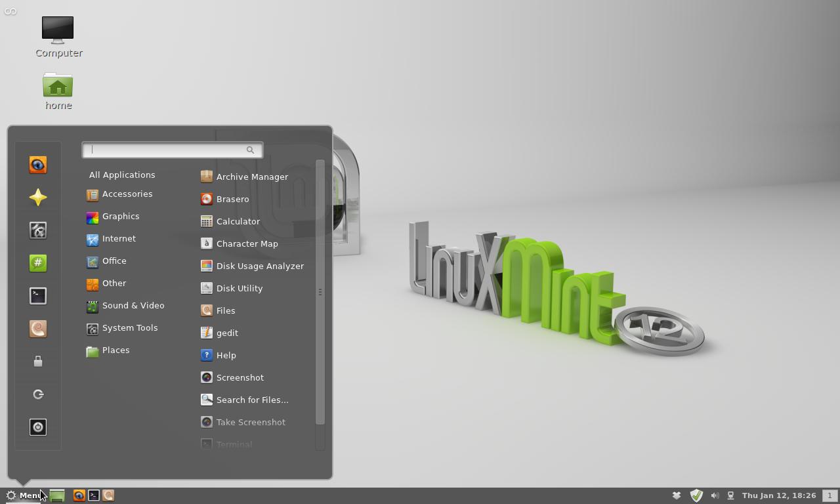Click the application list scrollbar
This screenshot has height=504, width=840.
320,291
